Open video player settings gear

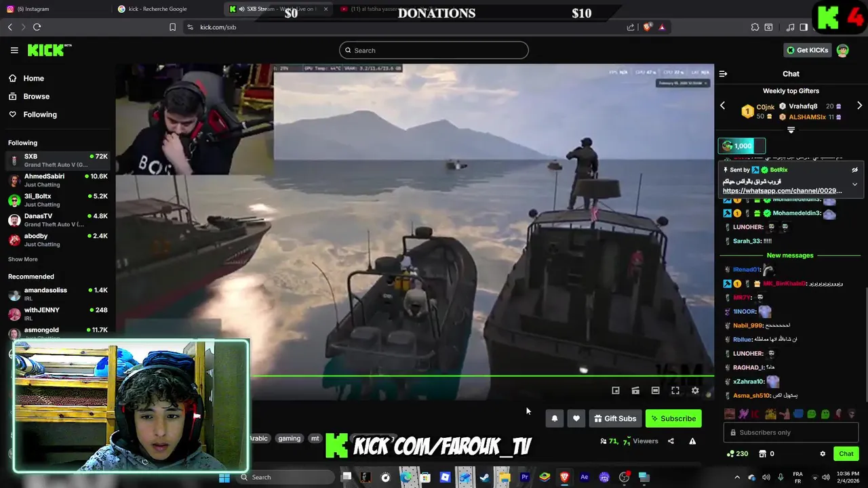point(695,390)
